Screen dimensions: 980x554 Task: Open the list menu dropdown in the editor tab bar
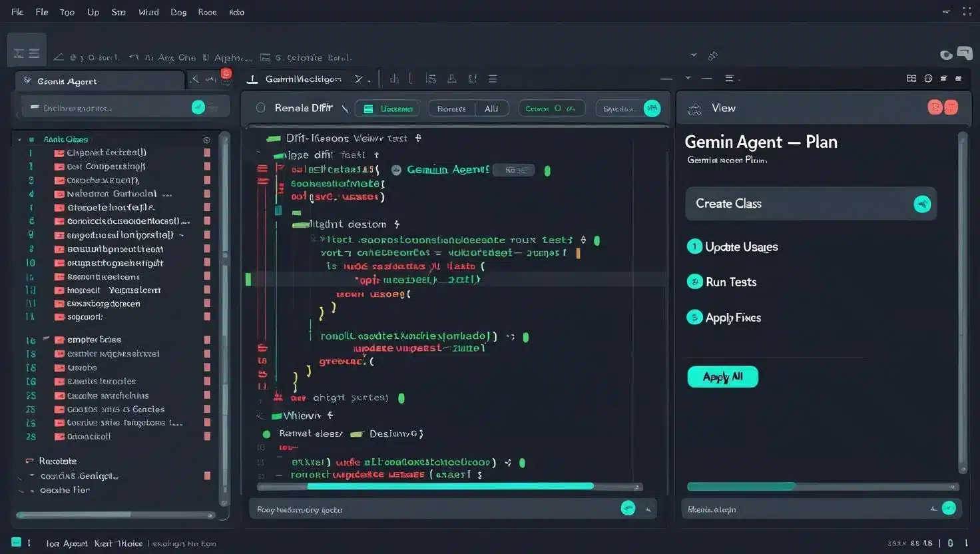(x=730, y=79)
